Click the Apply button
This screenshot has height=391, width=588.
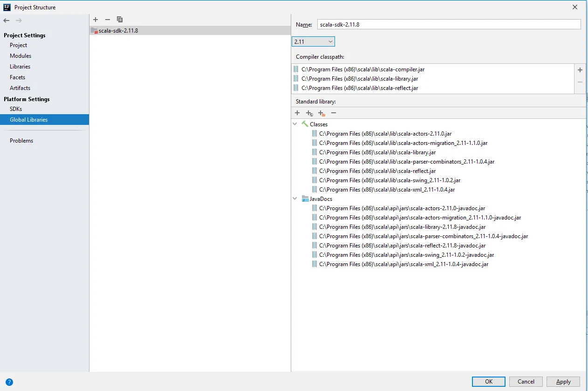coord(563,382)
